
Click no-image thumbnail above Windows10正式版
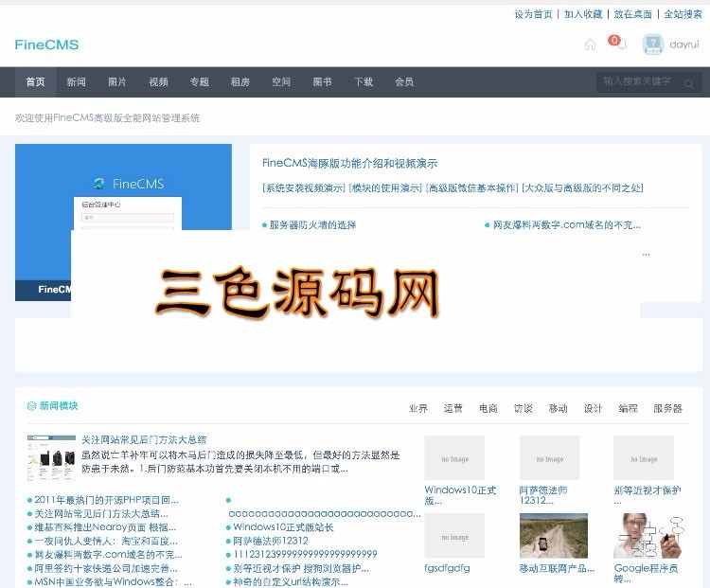pyautogui.click(x=454, y=458)
